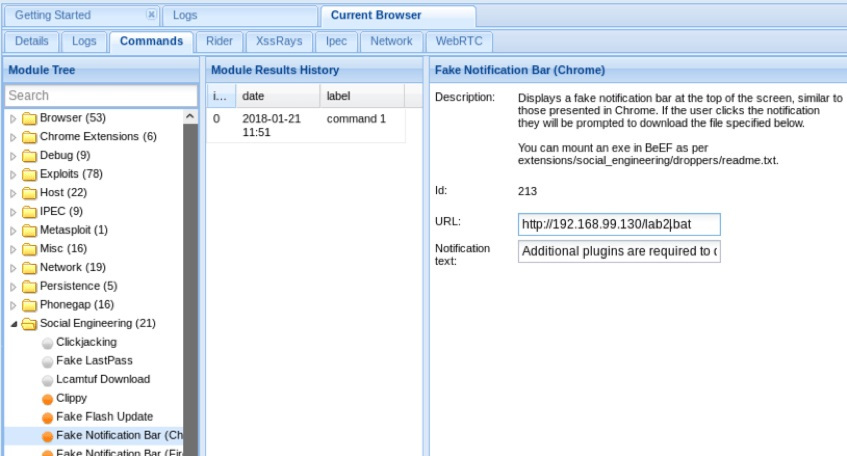847x456 pixels.
Task: Expand the Browser (53) tree node
Action: [x=13, y=118]
